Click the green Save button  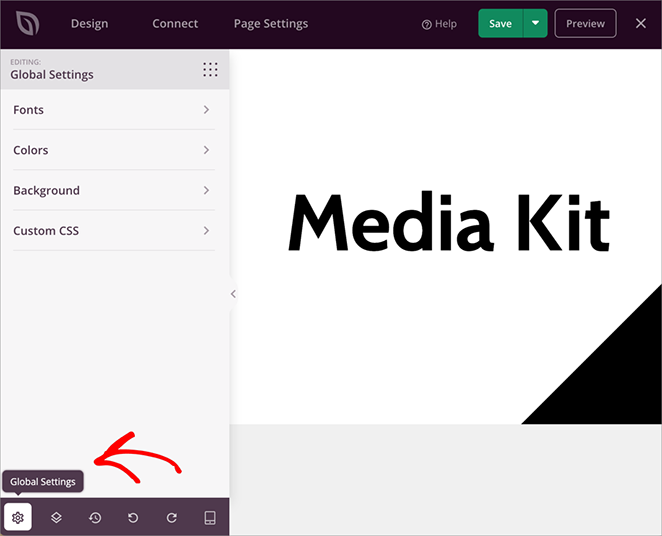tap(500, 23)
